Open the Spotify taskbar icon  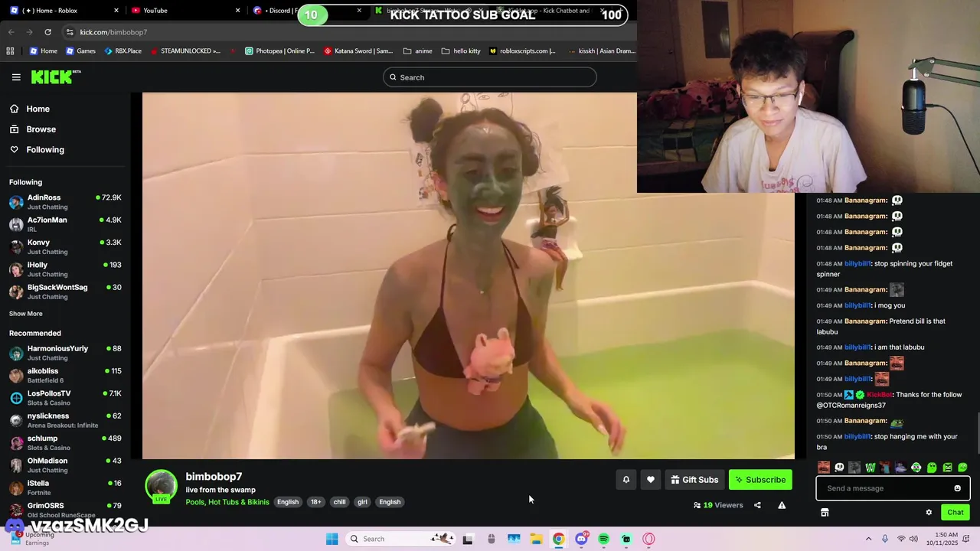[603, 539]
